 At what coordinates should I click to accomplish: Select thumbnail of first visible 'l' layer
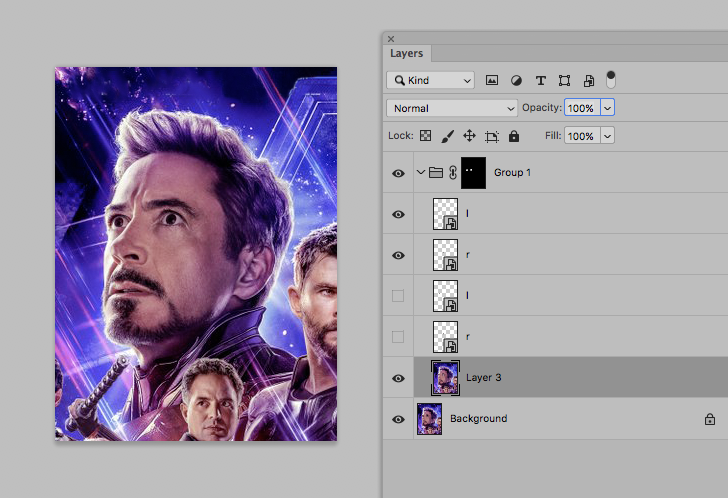pyautogui.click(x=445, y=214)
